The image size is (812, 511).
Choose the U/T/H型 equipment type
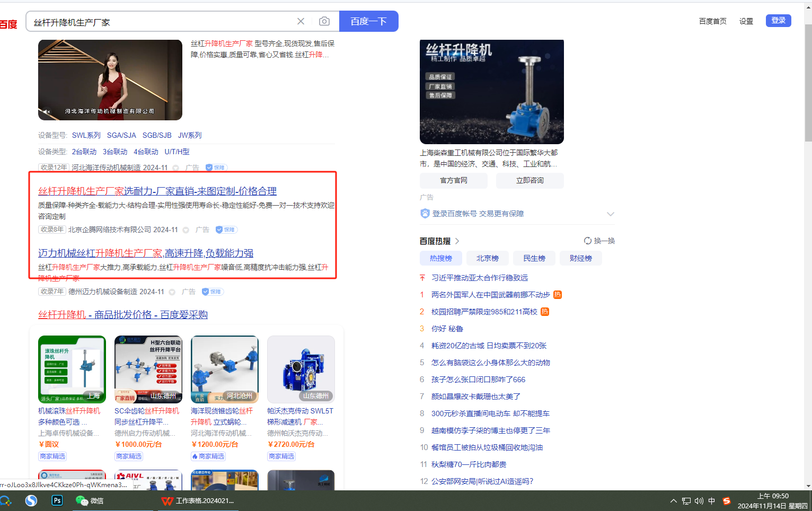tap(177, 152)
